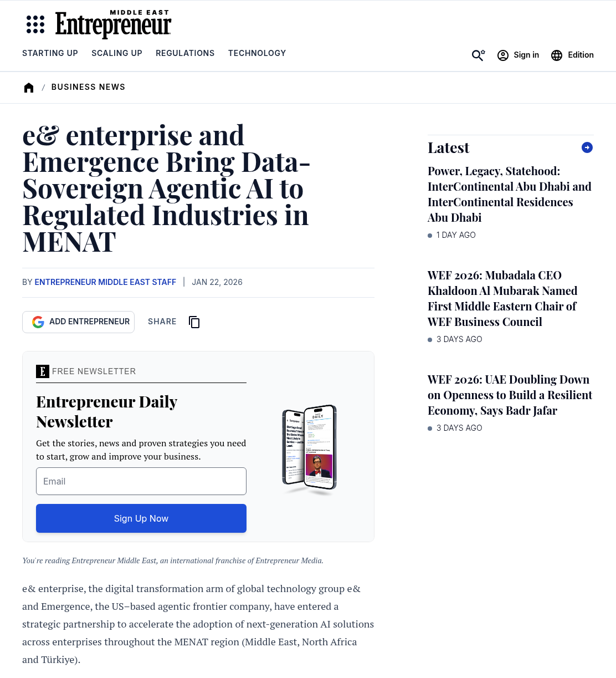Open the Scaling Up menu item
The height and width of the screenshot is (678, 616).
pyautogui.click(x=117, y=53)
